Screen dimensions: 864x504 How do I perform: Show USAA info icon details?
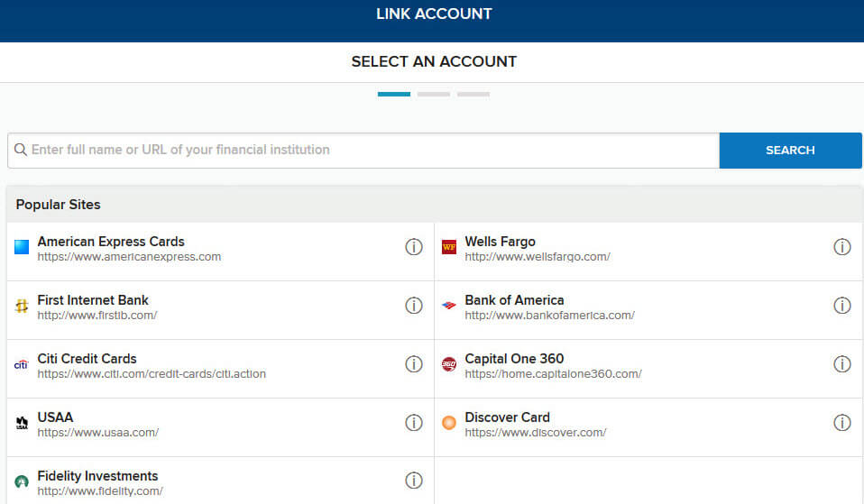coord(414,423)
